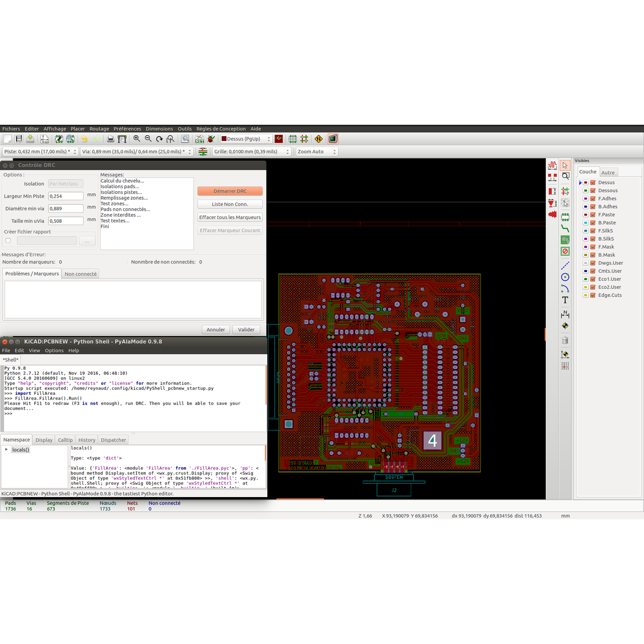This screenshot has width=644, height=644.
Task: Switch to the Non connecté tab
Action: coord(80,274)
